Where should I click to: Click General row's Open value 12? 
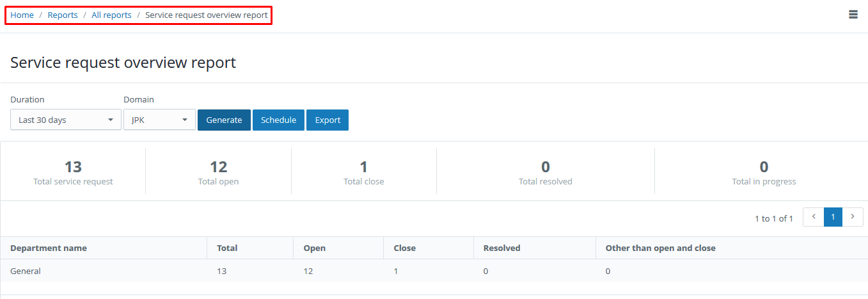[x=308, y=271]
